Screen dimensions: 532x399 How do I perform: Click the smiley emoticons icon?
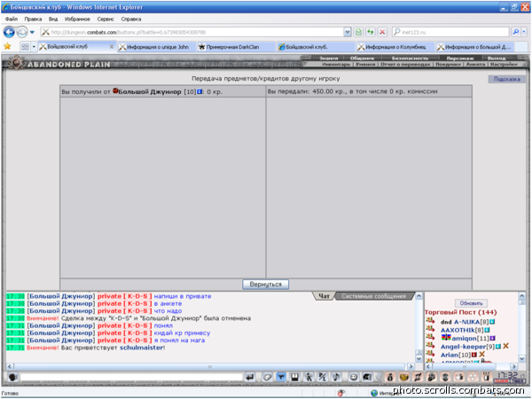[x=353, y=377]
